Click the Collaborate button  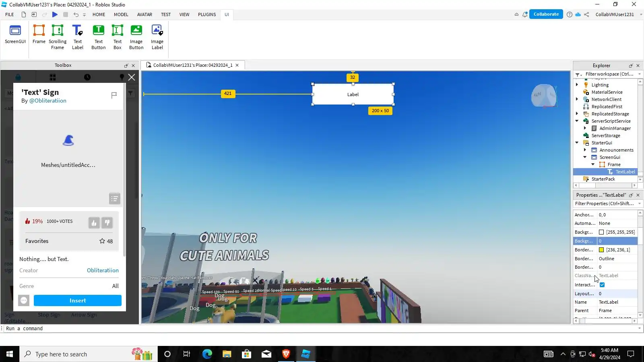pyautogui.click(x=546, y=14)
